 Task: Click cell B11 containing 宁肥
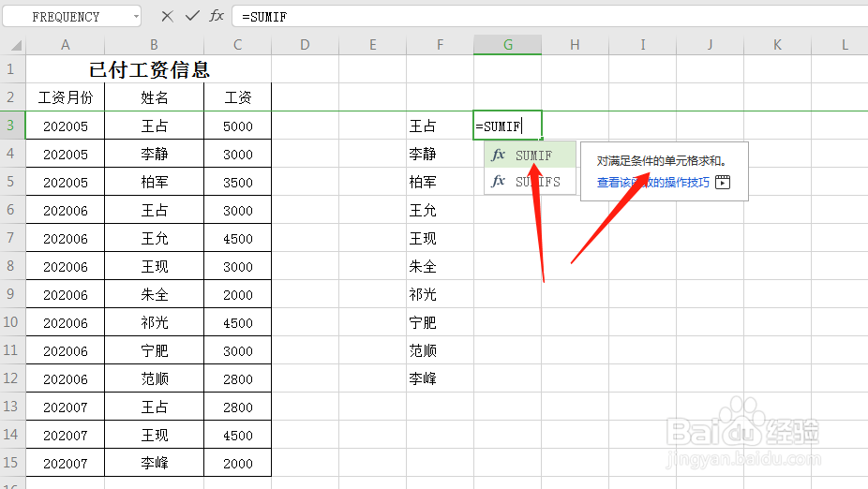coord(154,350)
